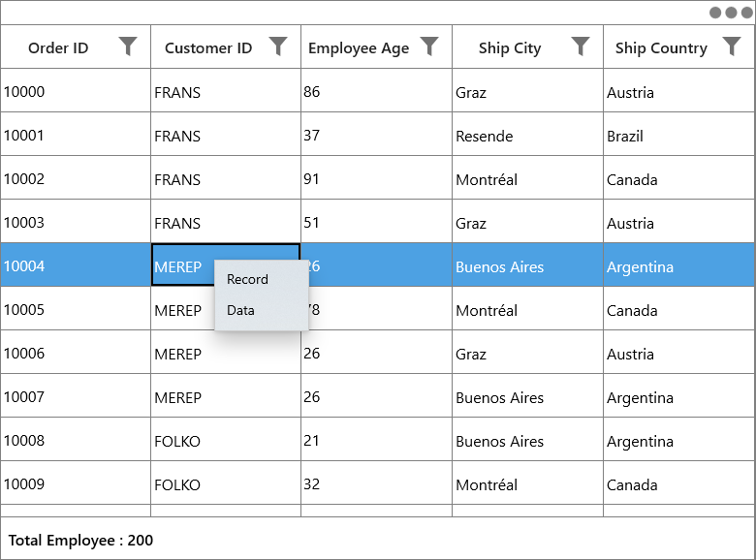The height and width of the screenshot is (560, 756).
Task: Click the Total Employee : 200 summary
Action: point(80,541)
